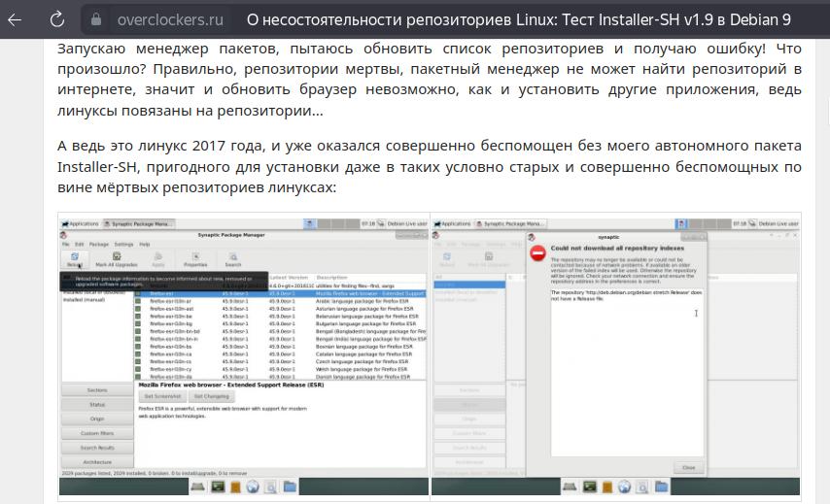Click the orange notes dock icon in right screenshot
The width and height of the screenshot is (830, 504).
[x=607, y=487]
